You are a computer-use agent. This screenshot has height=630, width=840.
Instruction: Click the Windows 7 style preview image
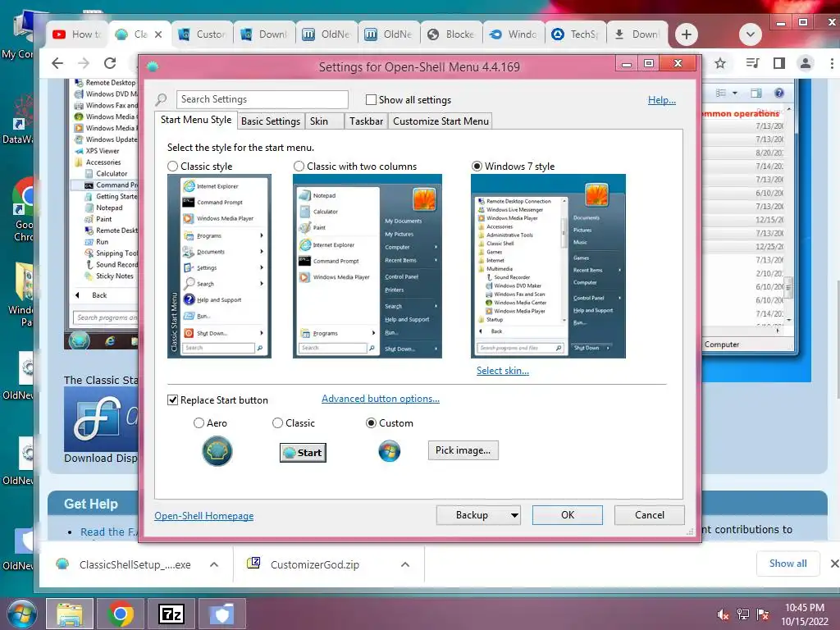[x=548, y=267]
